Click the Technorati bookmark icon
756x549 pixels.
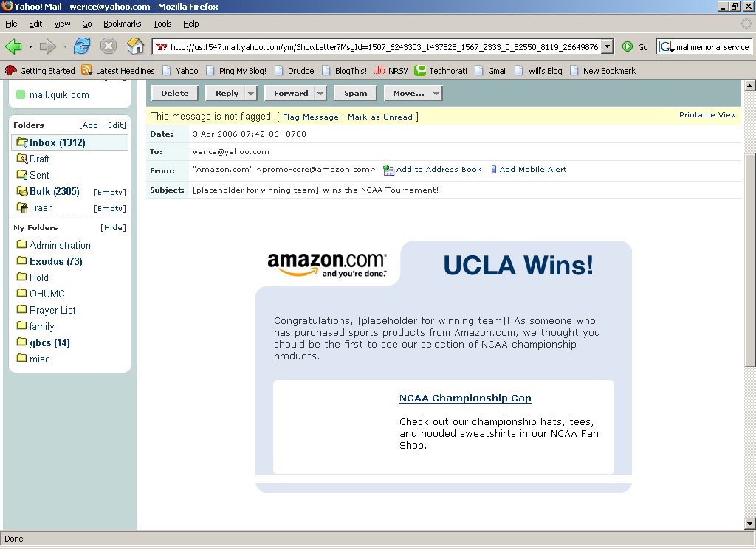coord(420,70)
